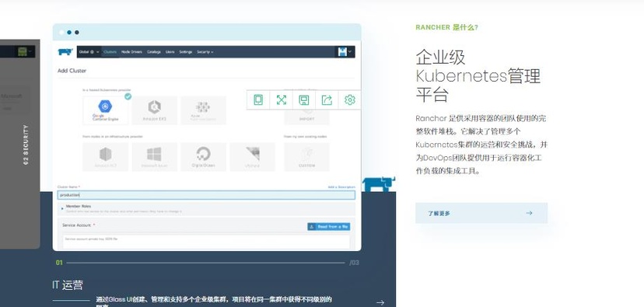Pick the vSphere infrastructure tile
Screen dimensions: 644x307
click(253, 157)
